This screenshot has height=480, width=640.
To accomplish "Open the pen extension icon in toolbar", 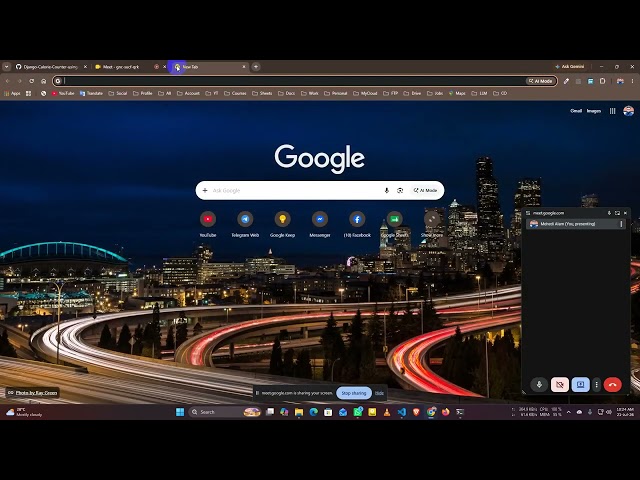I will pos(566,81).
